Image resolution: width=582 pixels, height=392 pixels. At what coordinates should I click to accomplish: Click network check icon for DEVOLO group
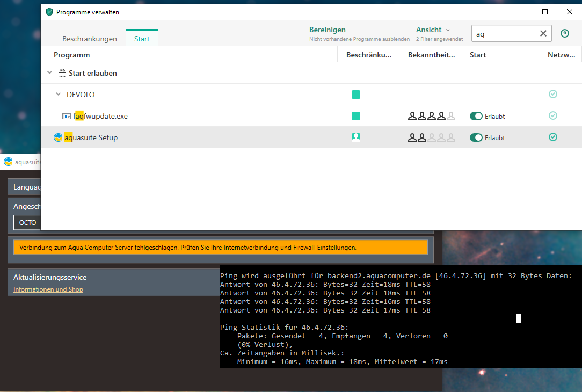tap(552, 95)
